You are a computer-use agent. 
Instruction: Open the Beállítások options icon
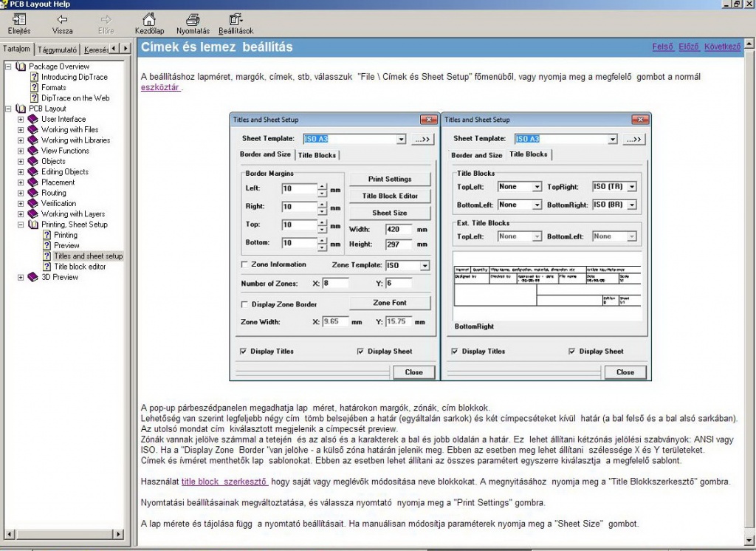pyautogui.click(x=236, y=19)
